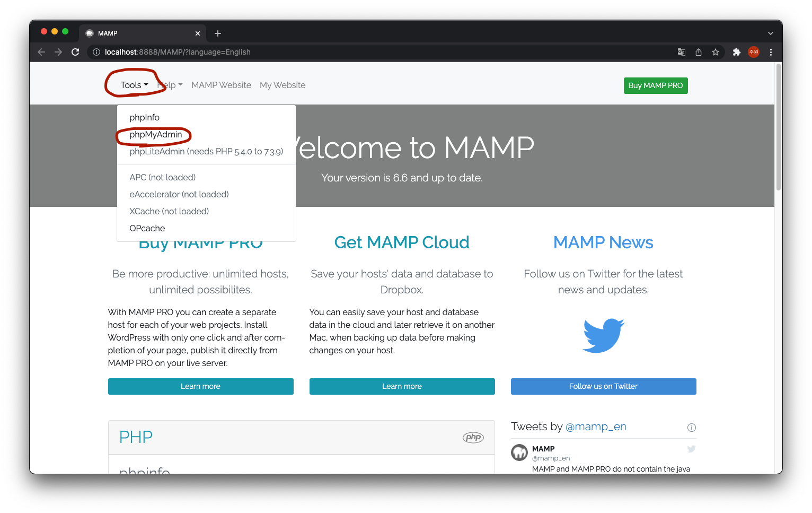
Task: Open the Extensions puzzle icon
Action: tap(736, 52)
